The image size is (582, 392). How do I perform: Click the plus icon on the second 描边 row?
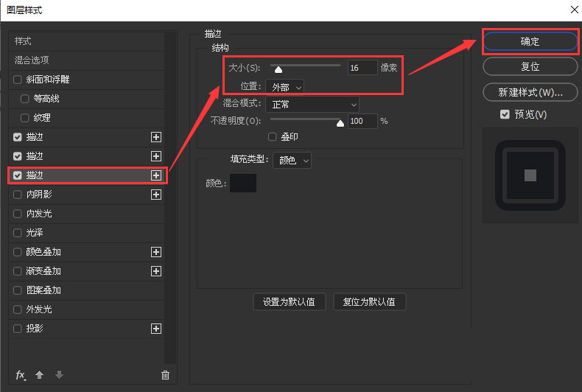[x=156, y=156]
